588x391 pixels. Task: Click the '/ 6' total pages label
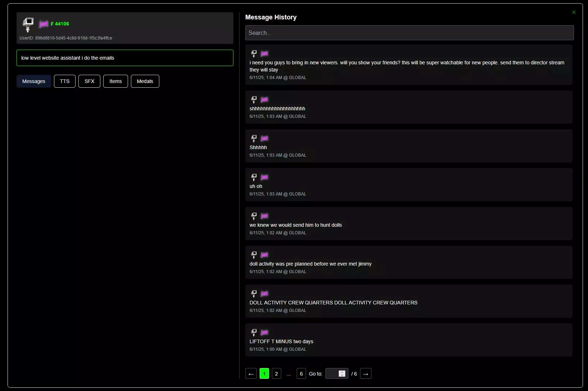[x=354, y=374]
